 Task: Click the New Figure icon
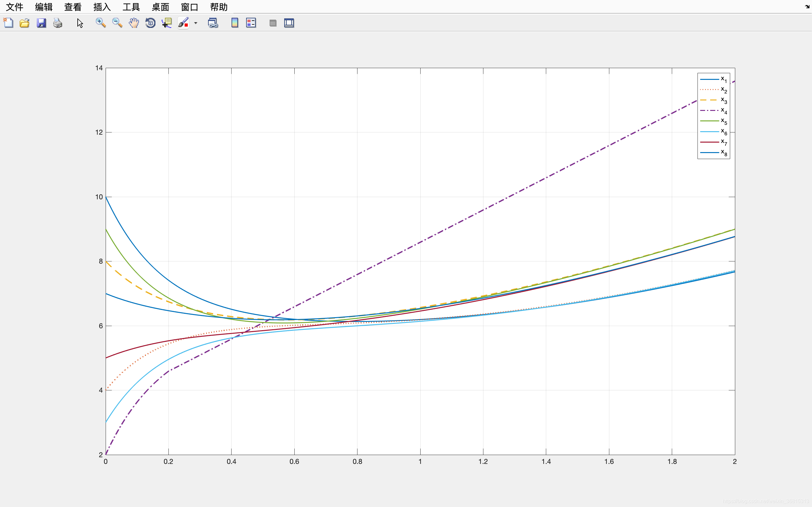tap(8, 23)
